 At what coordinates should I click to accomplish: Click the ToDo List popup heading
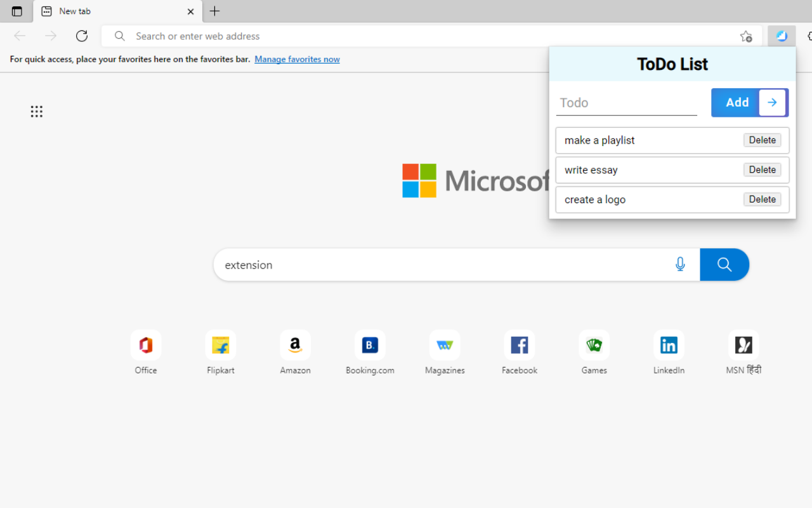tap(672, 64)
